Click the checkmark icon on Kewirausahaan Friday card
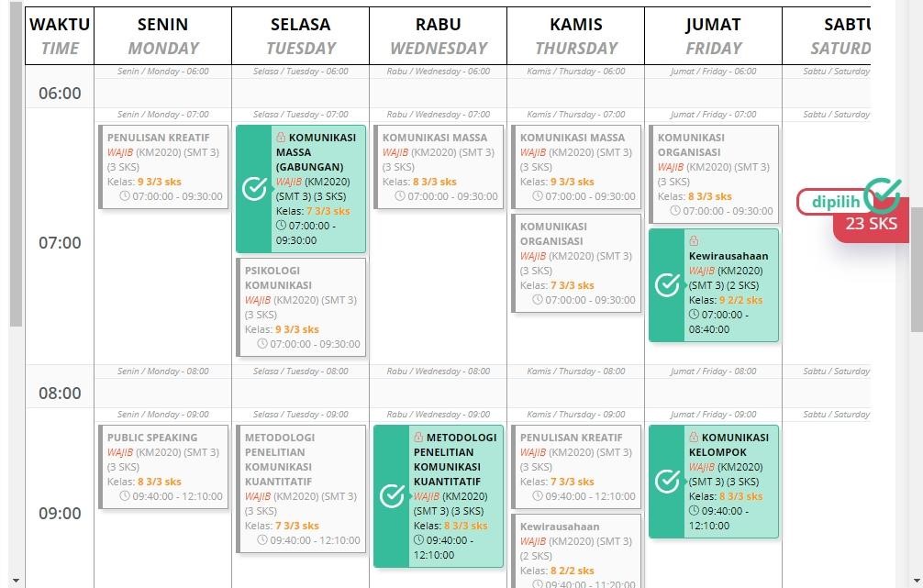The height and width of the screenshot is (588, 923). pyautogui.click(x=668, y=283)
